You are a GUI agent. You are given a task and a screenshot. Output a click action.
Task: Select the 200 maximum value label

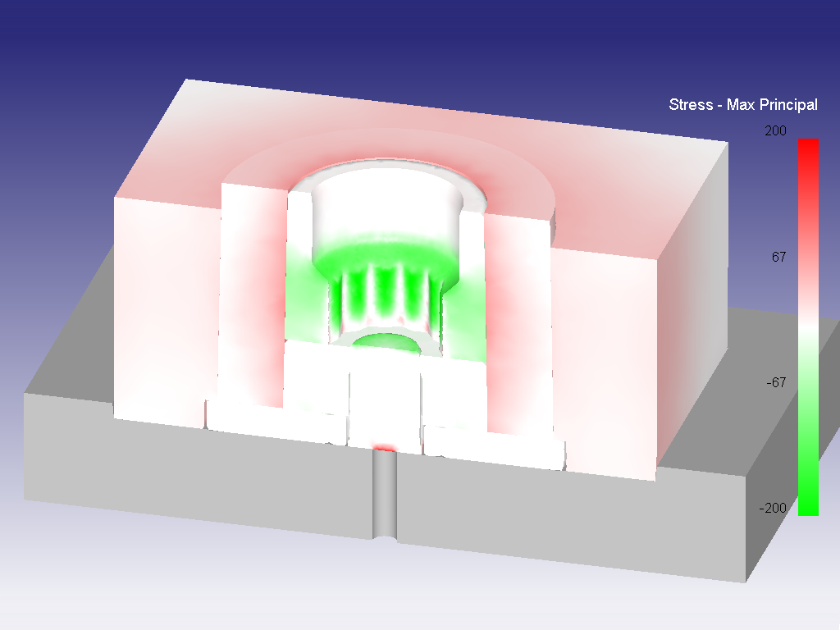click(x=776, y=130)
